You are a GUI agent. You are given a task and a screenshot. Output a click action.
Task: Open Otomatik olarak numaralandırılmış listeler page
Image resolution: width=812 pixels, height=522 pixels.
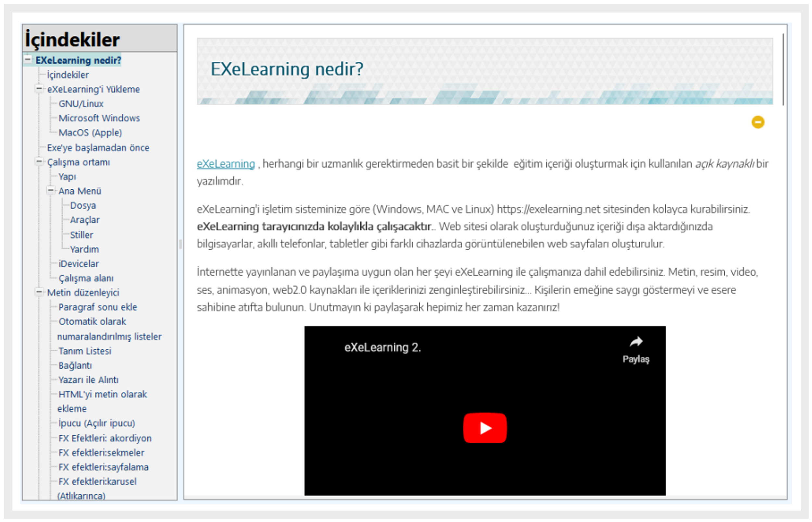pyautogui.click(x=109, y=328)
